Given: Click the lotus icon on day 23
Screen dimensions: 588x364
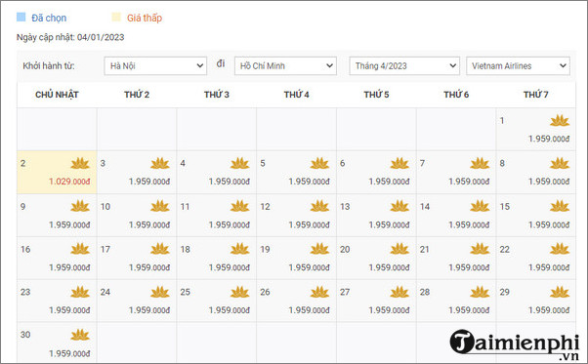Looking at the screenshot, I should [x=80, y=292].
